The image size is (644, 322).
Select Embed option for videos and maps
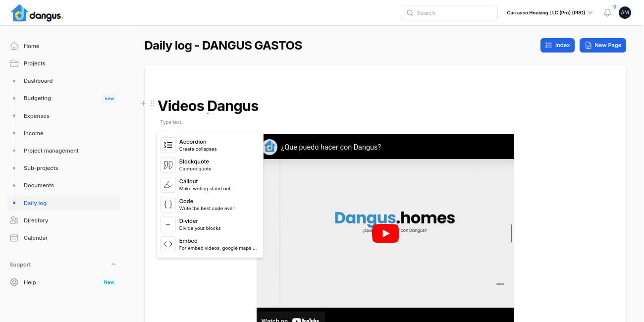click(x=210, y=244)
